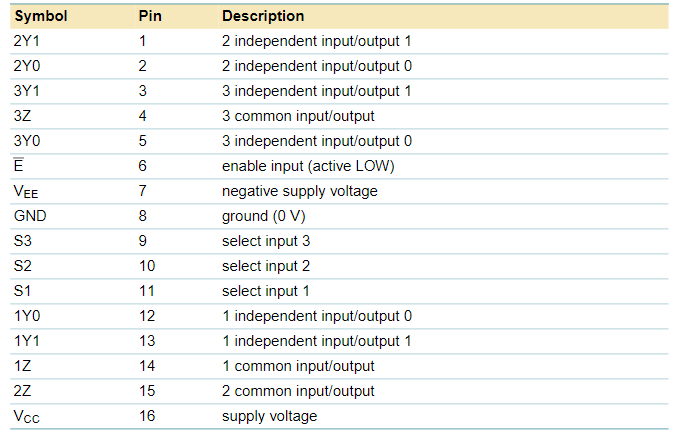The height and width of the screenshot is (438, 696).
Task: Click the 'select input 1' description
Action: pyautogui.click(x=266, y=291)
